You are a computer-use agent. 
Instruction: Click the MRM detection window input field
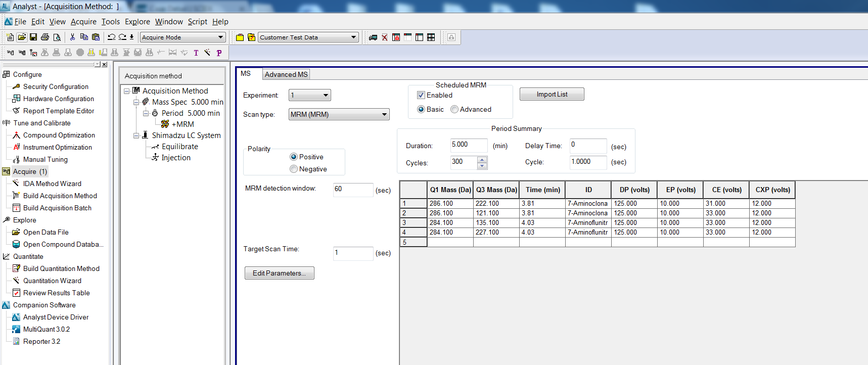pyautogui.click(x=352, y=190)
